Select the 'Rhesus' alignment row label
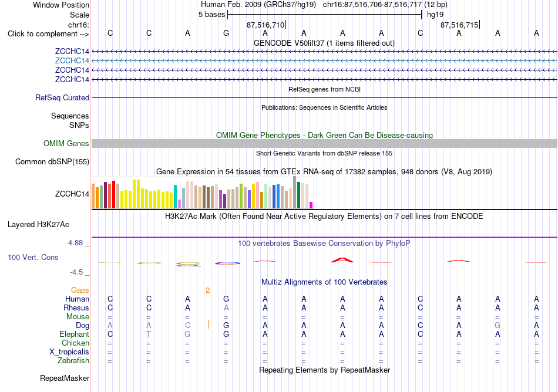 [76, 307]
